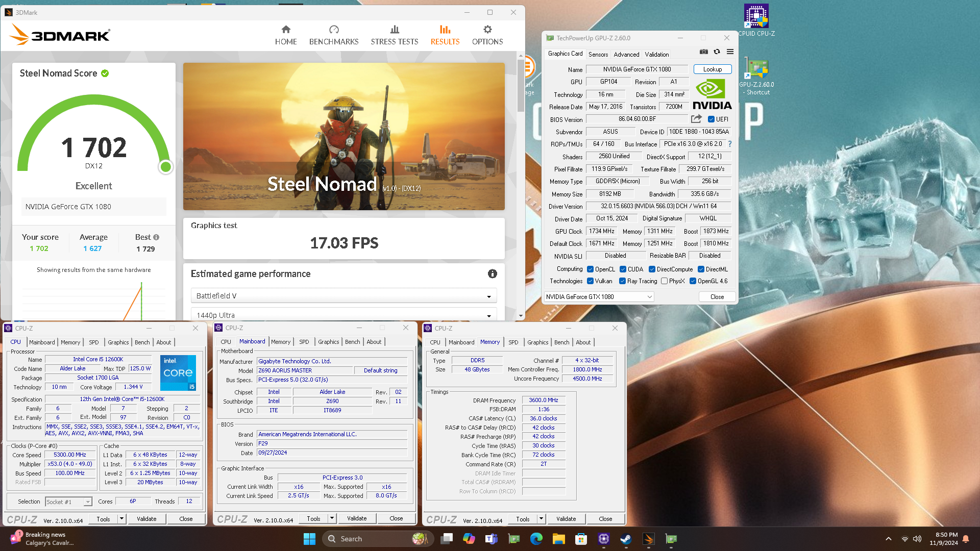Toggle the DirectCompute checkbox

click(x=652, y=269)
